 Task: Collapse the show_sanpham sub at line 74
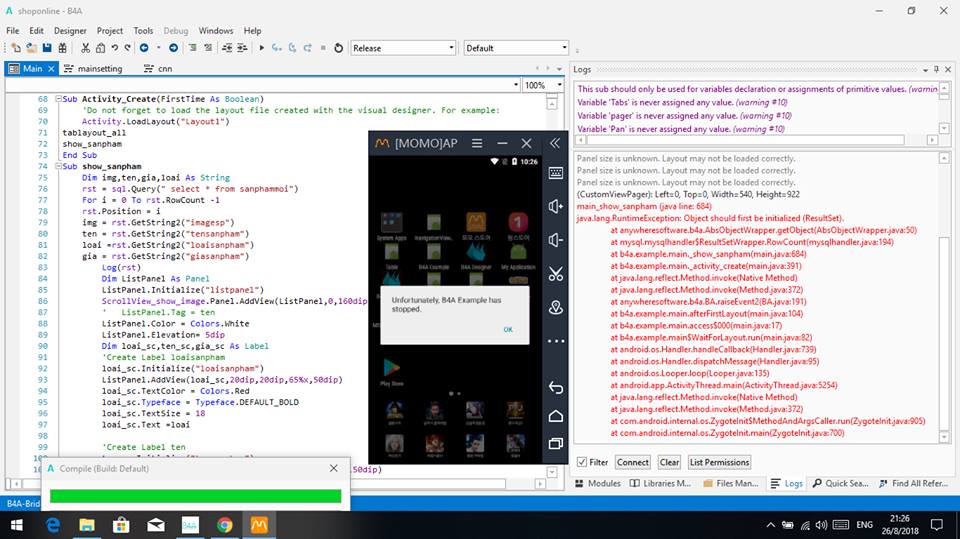[57, 166]
